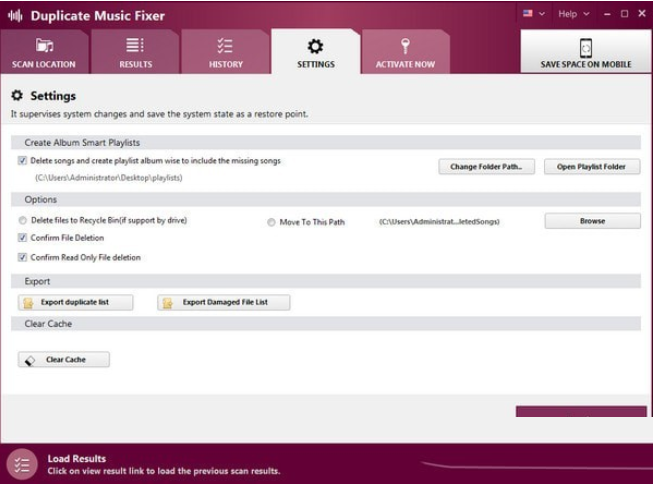Select Delete files to Recycle Bin radio
653x485 pixels.
pyautogui.click(x=22, y=221)
